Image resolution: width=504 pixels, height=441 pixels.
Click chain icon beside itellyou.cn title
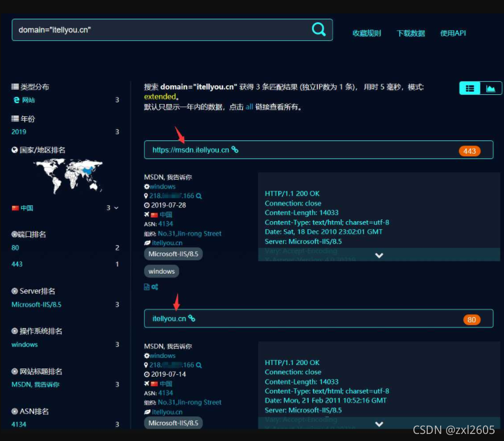click(x=192, y=318)
